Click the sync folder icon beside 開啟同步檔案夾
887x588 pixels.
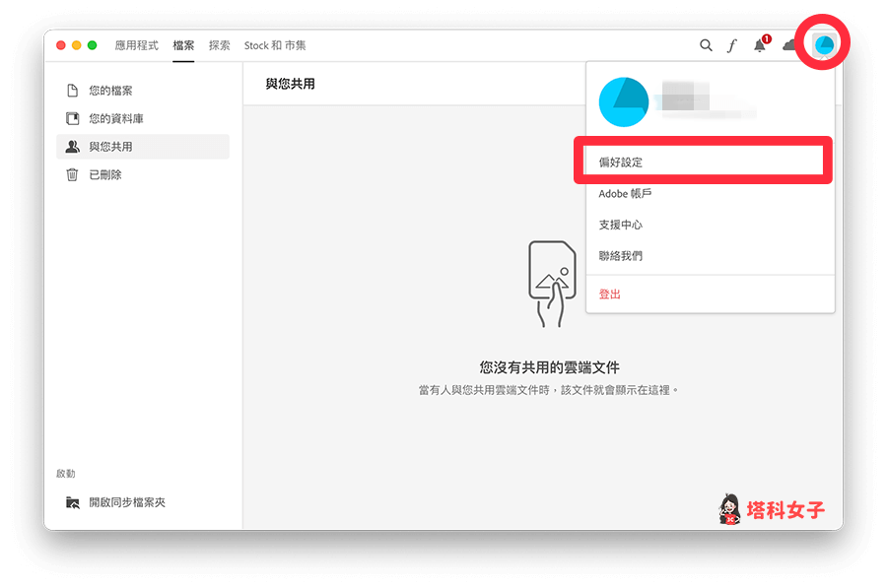(72, 502)
